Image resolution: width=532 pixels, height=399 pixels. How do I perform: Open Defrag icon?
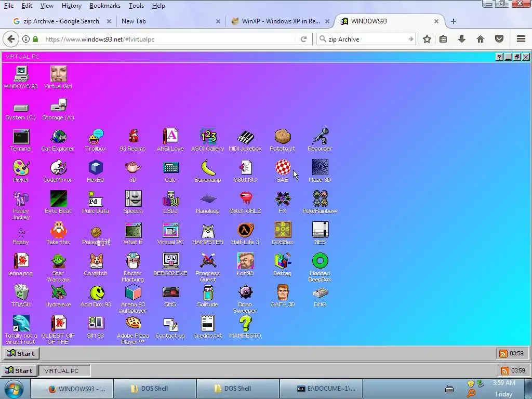tap(282, 264)
